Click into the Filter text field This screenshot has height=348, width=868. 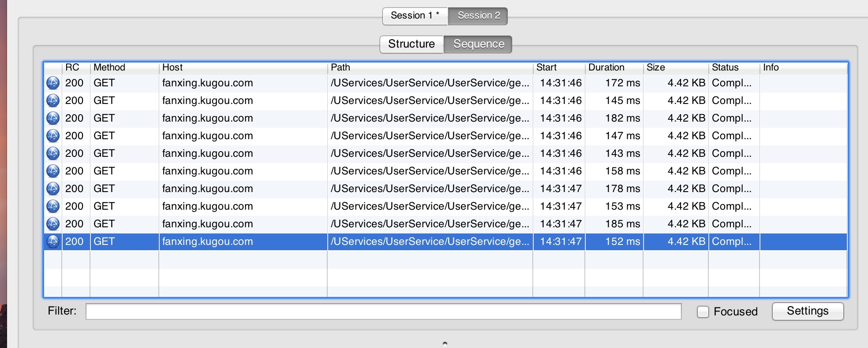click(x=383, y=311)
